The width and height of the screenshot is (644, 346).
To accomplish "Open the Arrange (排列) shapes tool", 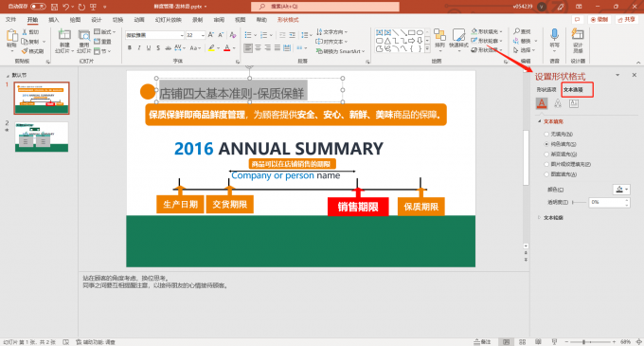I will click(x=439, y=39).
